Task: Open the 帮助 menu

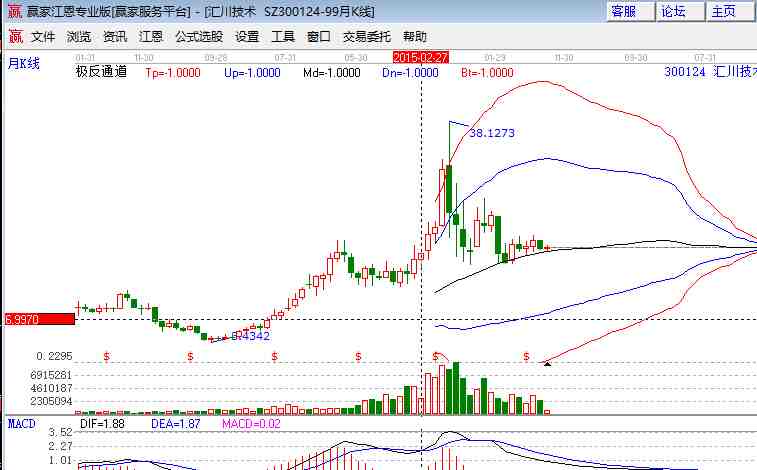Action: (415, 37)
